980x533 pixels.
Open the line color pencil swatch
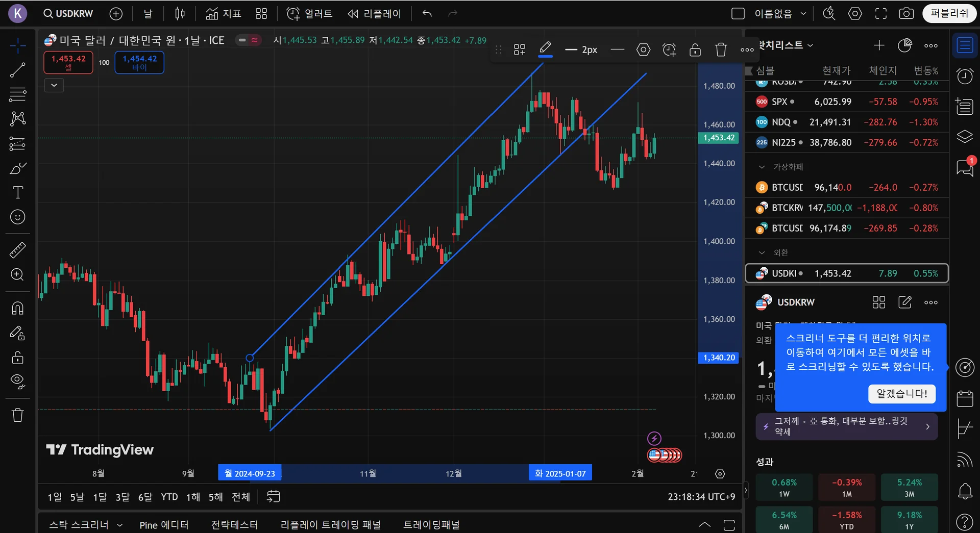(545, 49)
